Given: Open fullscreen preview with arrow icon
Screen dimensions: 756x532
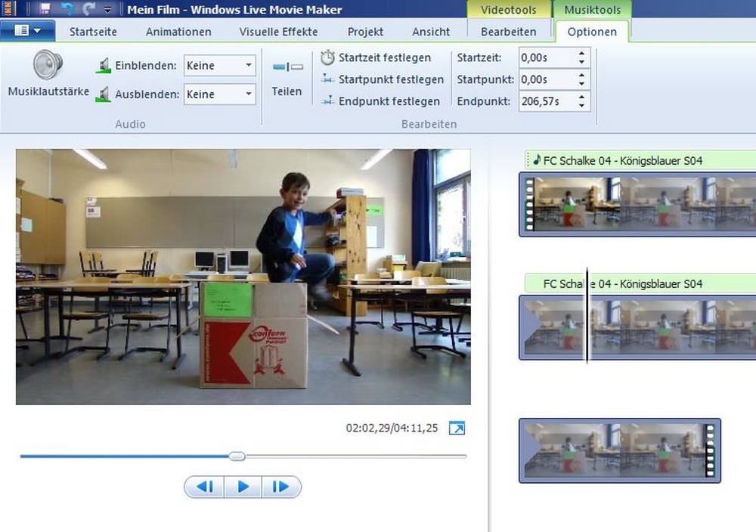Looking at the screenshot, I should tap(457, 428).
